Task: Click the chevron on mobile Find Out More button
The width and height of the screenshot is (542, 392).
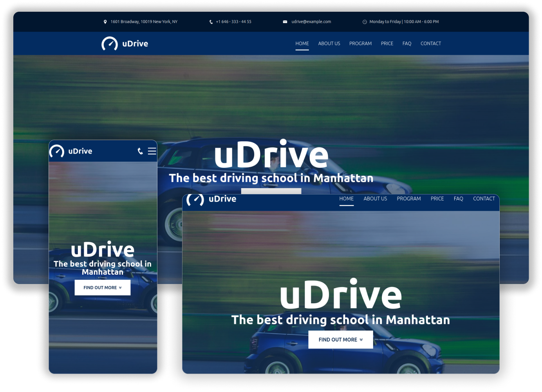Action: [x=120, y=288]
